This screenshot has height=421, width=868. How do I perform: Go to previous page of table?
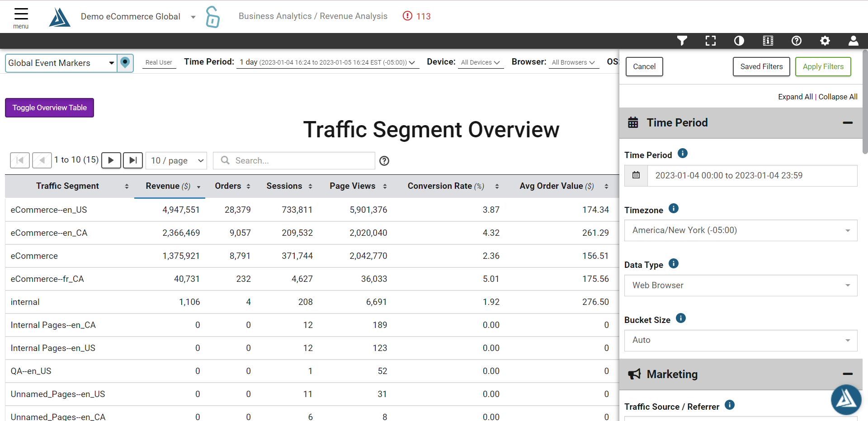click(x=42, y=160)
